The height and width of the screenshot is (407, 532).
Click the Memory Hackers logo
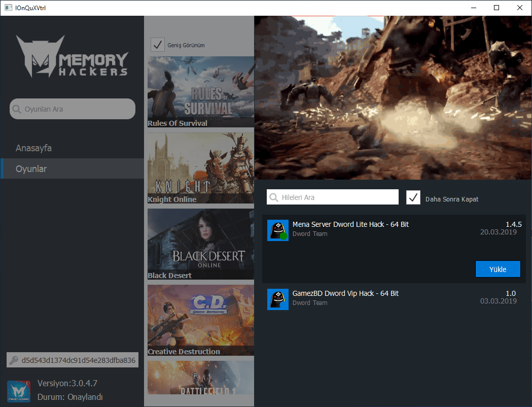(x=72, y=56)
